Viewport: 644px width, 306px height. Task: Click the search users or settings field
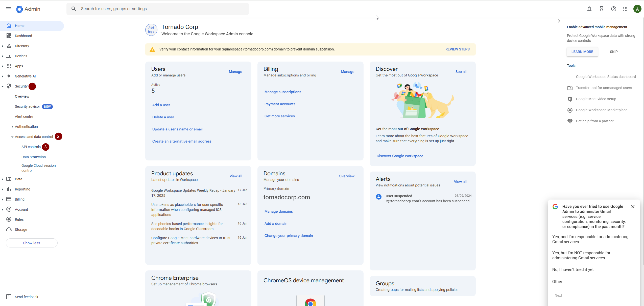[x=162, y=9]
